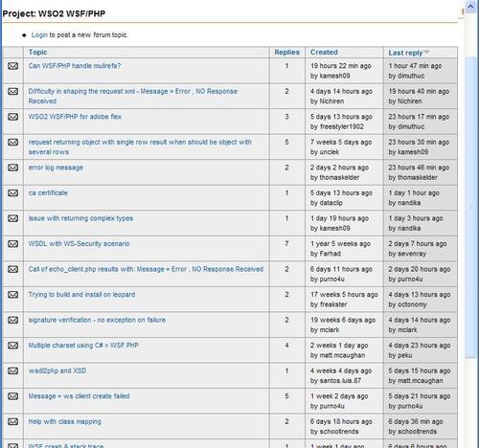Open 'Multiple charset using C# > WSF PHP'
Image resolution: width=479 pixels, height=448 pixels.
[83, 346]
